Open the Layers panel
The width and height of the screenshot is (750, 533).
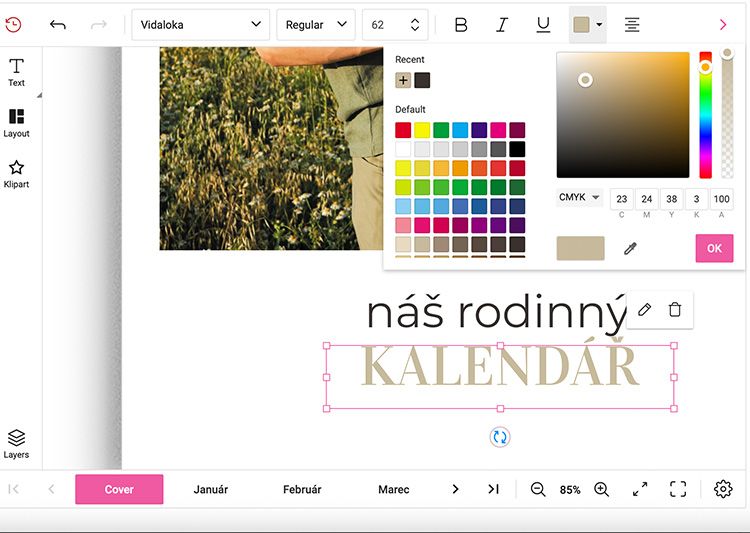coord(16,444)
